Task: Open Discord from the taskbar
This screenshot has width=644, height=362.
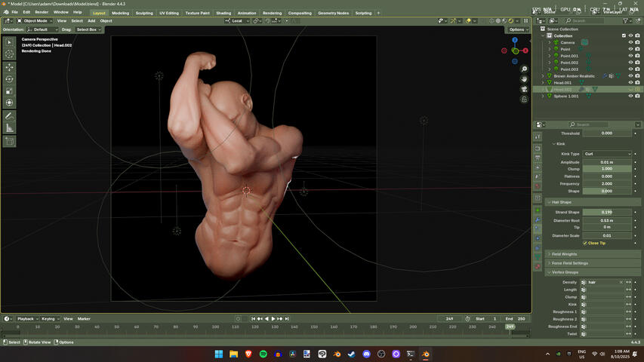Action: click(x=366, y=354)
